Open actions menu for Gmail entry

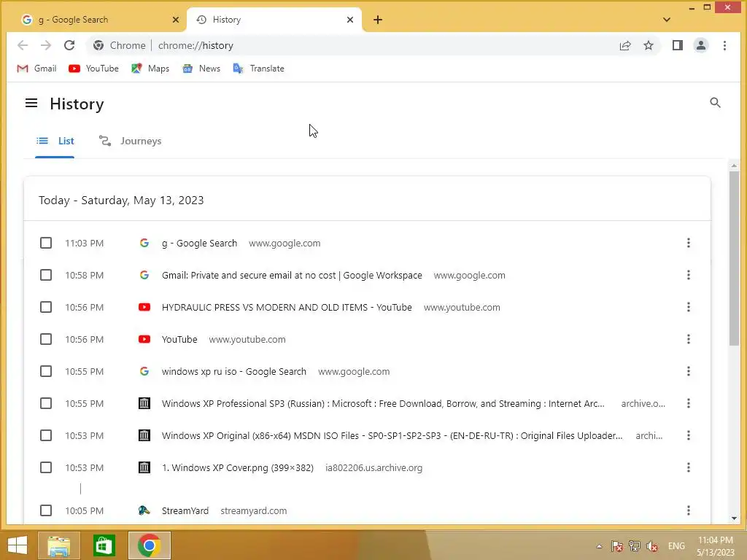[689, 275]
